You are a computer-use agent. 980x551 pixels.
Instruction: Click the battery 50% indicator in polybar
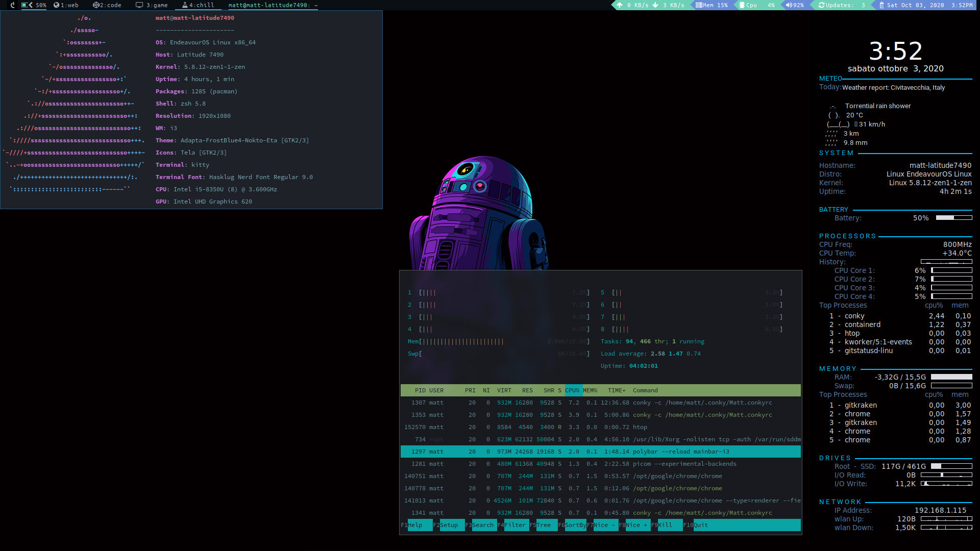click(34, 5)
